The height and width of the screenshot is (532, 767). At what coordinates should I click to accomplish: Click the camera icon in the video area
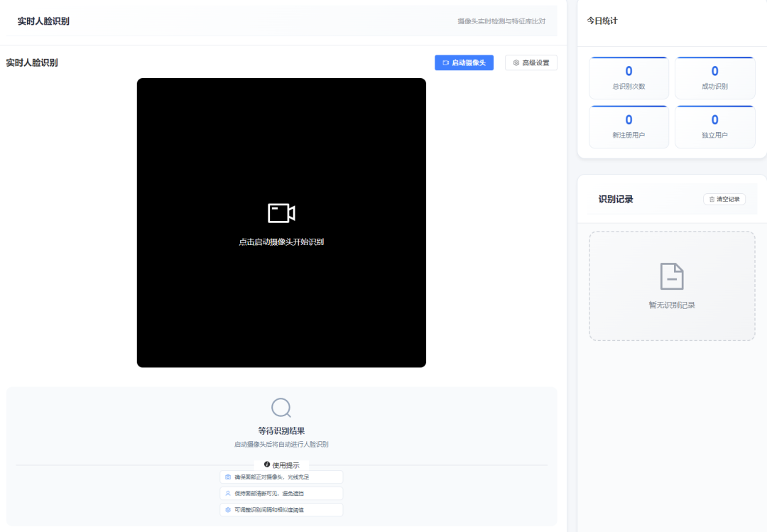281,213
